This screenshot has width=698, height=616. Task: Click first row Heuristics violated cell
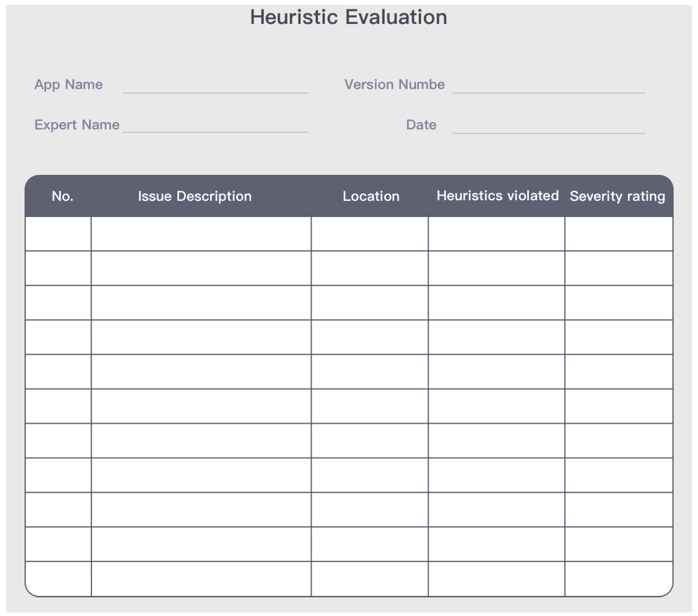pyautogui.click(x=497, y=234)
